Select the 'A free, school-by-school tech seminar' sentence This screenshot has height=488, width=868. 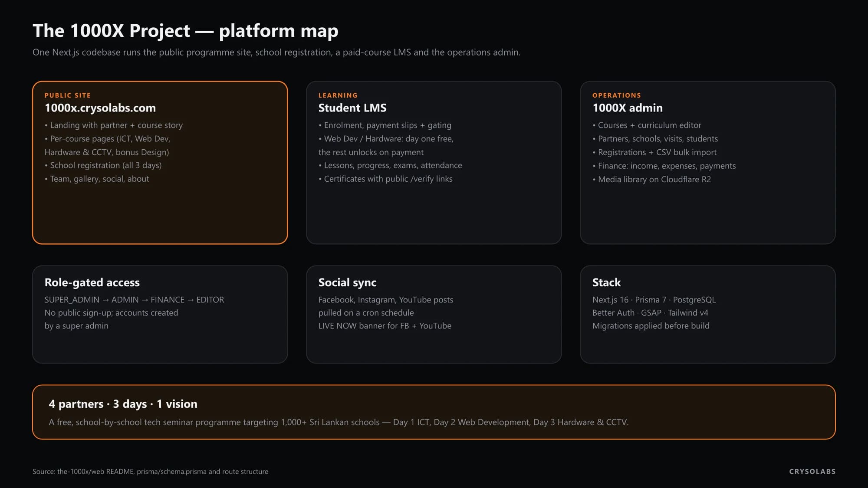click(339, 422)
